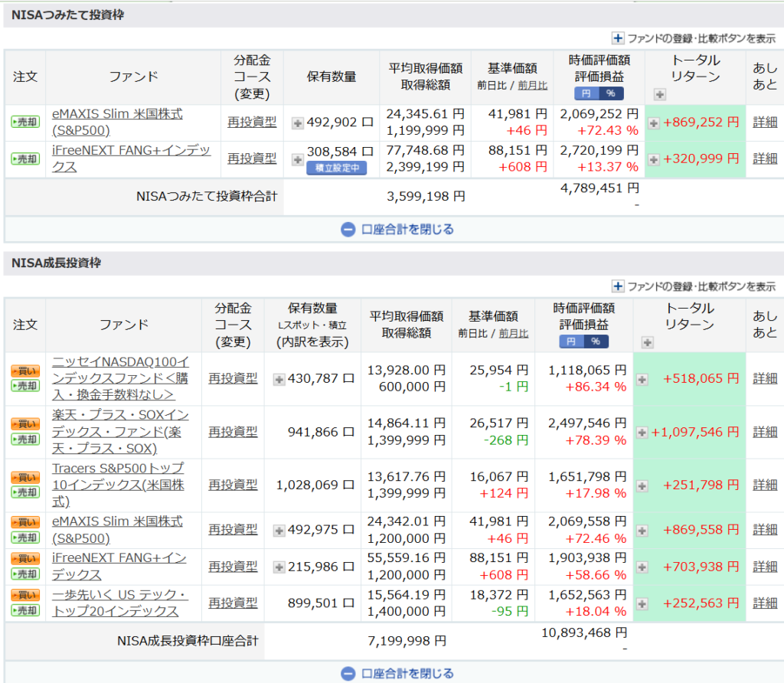Click the 売却 icon for 楽天・プラス・SOX fund
Viewport: 784px width, 683px height.
pyautogui.click(x=24, y=440)
